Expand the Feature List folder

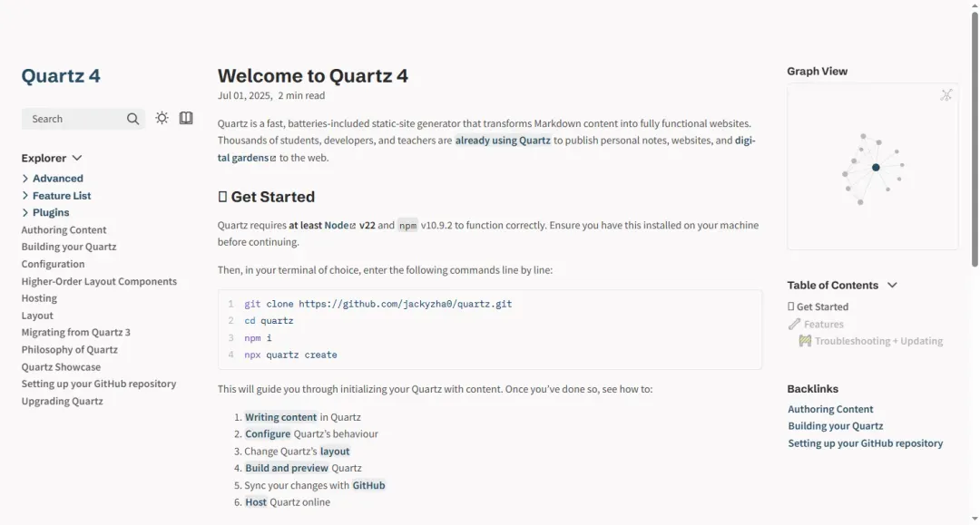click(x=25, y=195)
